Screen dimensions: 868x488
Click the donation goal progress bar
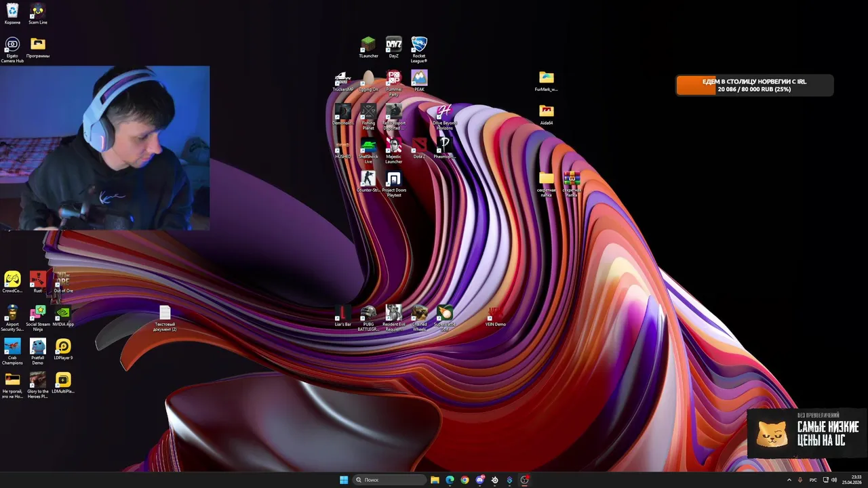754,85
